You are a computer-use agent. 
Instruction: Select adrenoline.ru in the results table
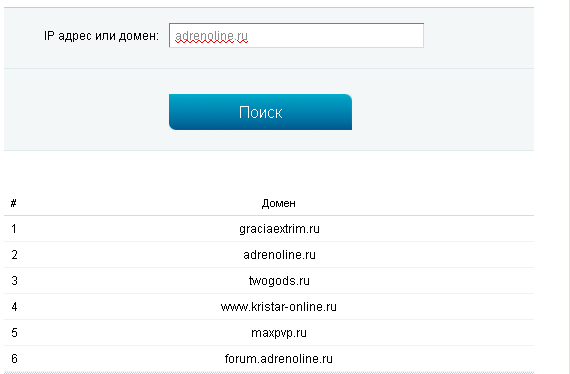279,255
